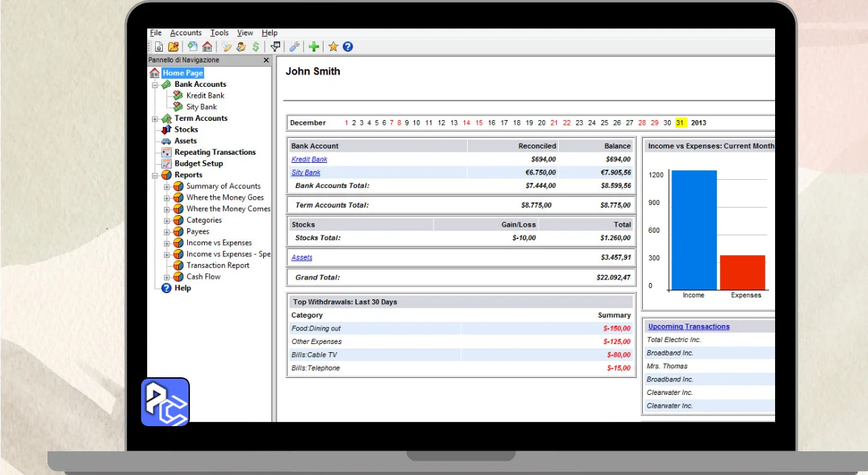Open options via the wrench icon
The image size is (868, 475).
tap(294, 47)
